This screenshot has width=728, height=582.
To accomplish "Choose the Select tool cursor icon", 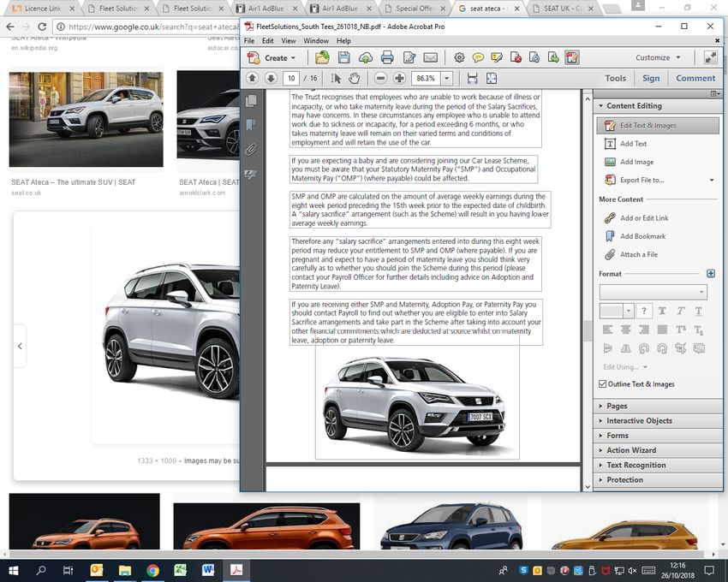I will coord(336,78).
